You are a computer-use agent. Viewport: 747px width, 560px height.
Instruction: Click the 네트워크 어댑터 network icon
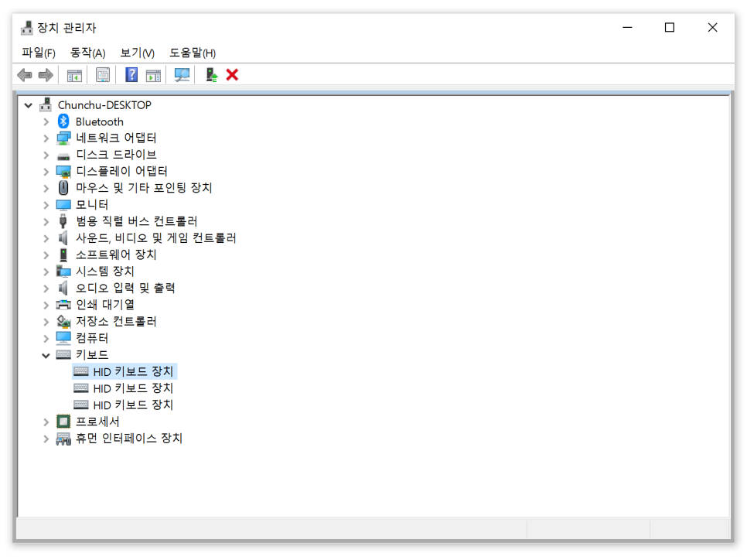(63, 138)
